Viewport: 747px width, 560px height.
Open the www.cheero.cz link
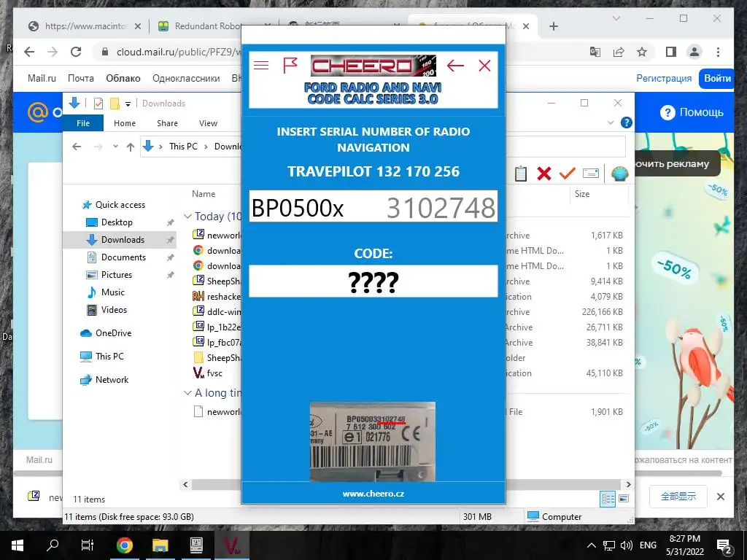pos(373,494)
